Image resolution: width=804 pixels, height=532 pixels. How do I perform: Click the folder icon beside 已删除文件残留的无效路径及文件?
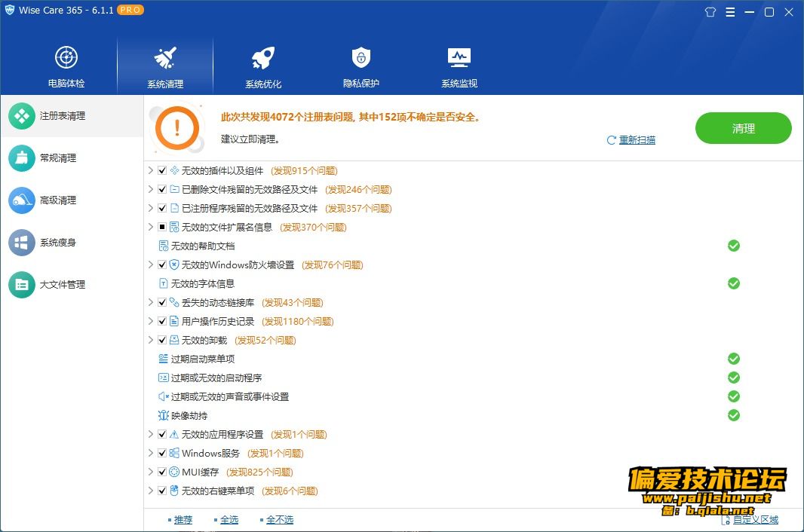coord(174,189)
